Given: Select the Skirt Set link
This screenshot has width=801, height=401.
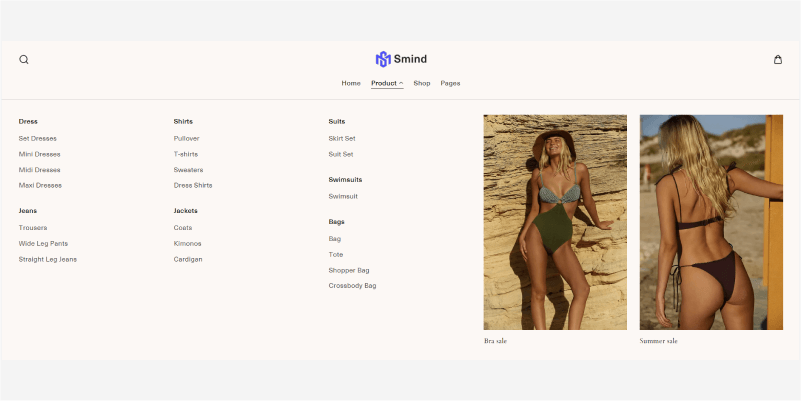Looking at the screenshot, I should pos(342,138).
